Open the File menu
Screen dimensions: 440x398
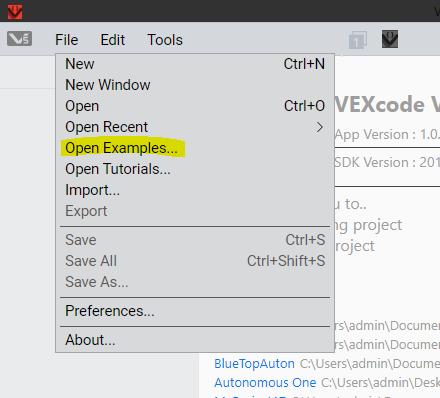67,40
